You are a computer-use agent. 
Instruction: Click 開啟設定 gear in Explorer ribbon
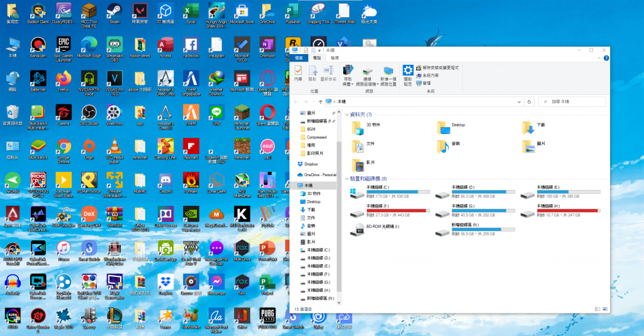tap(408, 75)
